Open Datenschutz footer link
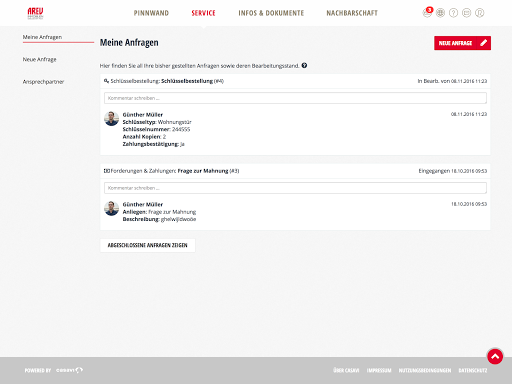 click(473, 370)
